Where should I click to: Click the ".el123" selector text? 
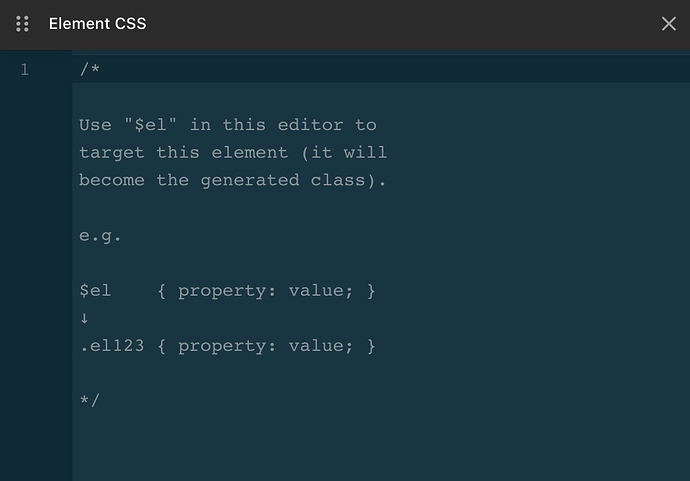[112, 346]
